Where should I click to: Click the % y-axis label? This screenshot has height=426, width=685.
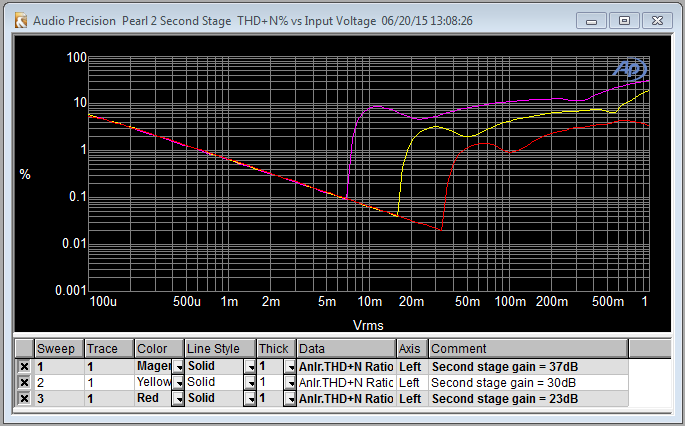coord(25,175)
